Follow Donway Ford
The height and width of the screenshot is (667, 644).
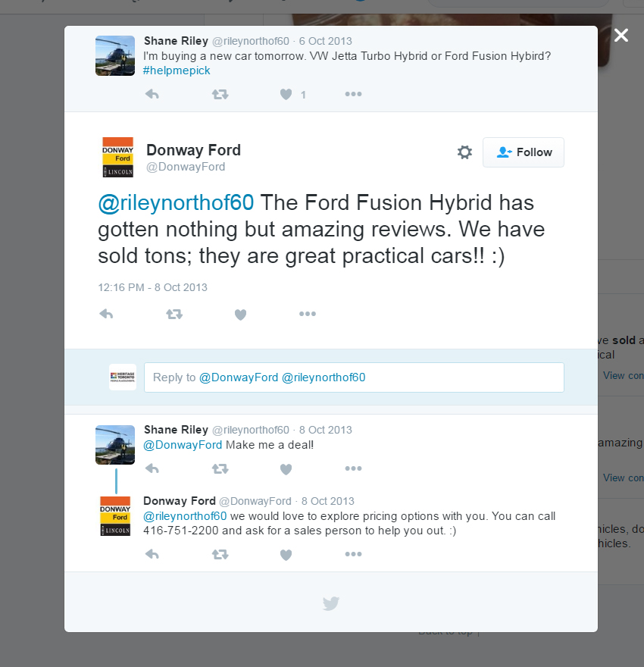[x=524, y=152]
